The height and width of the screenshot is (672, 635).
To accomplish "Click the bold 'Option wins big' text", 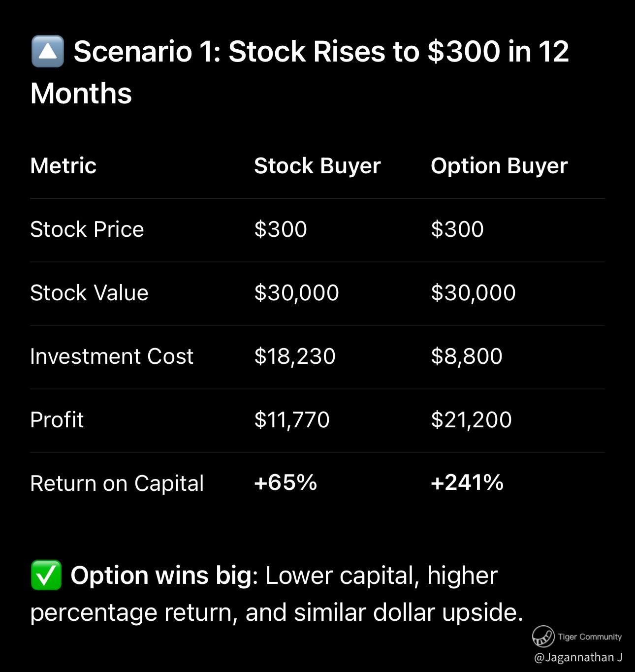I will click(161, 575).
